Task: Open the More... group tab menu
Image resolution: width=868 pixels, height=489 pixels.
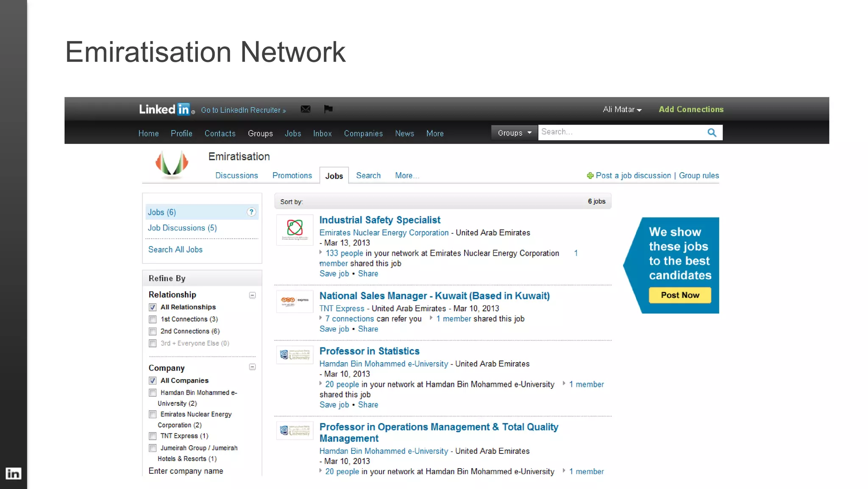Action: pyautogui.click(x=407, y=176)
